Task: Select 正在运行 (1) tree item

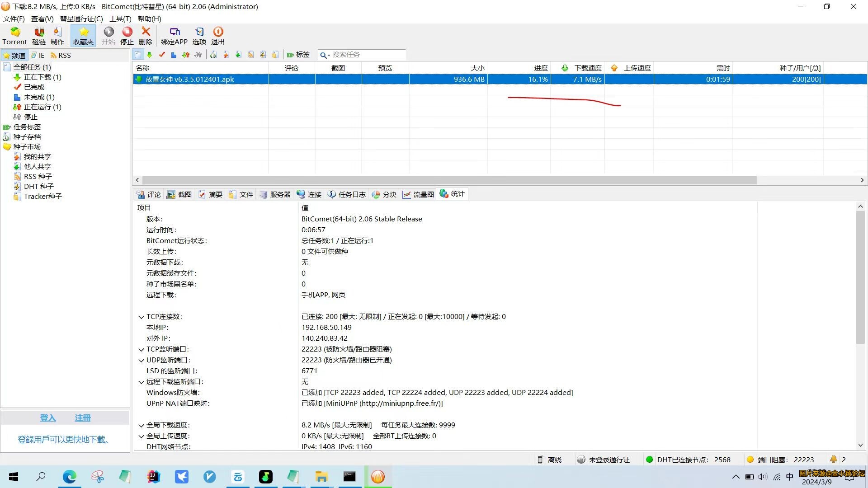Action: coord(42,107)
